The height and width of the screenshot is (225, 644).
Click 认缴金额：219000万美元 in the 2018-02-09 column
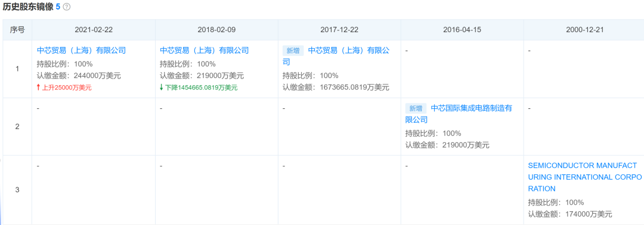202,76
